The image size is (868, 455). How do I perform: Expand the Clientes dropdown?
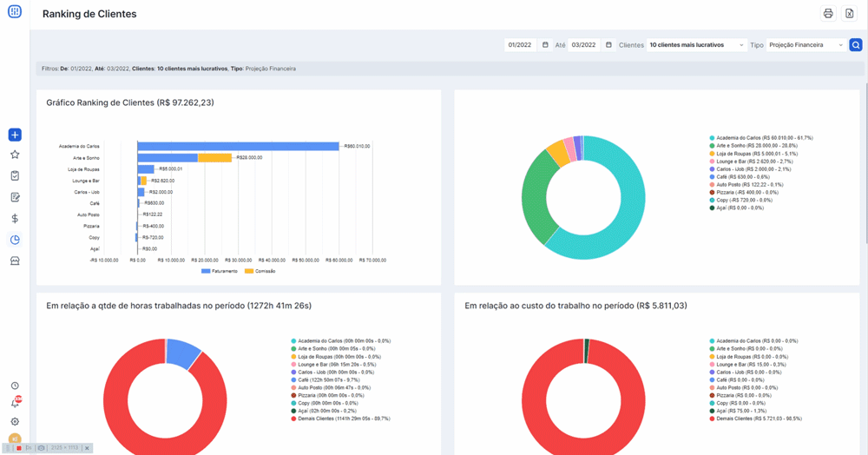[697, 45]
